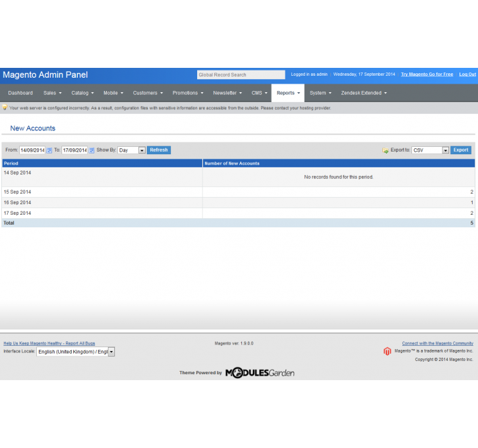Expand the Zendesk Extended menu
Image resolution: width=478 pixels, height=448 pixels.
pyautogui.click(x=364, y=93)
